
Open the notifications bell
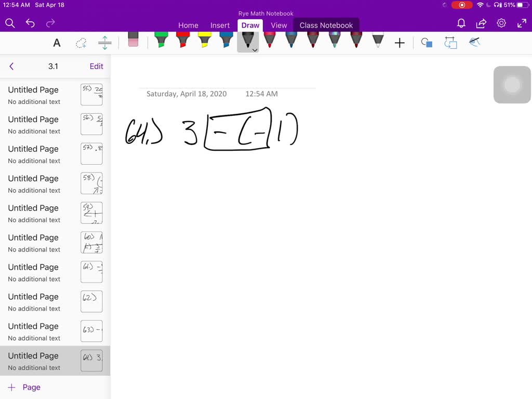[461, 23]
